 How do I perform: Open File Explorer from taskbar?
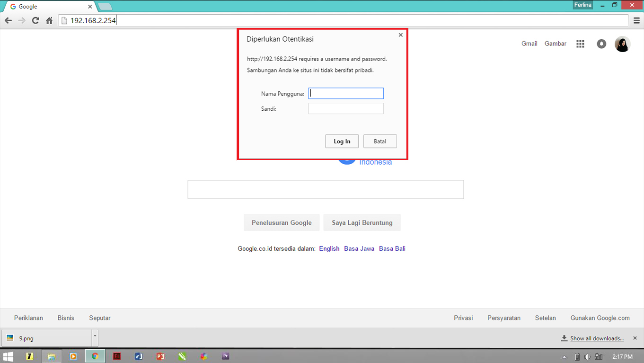51,356
